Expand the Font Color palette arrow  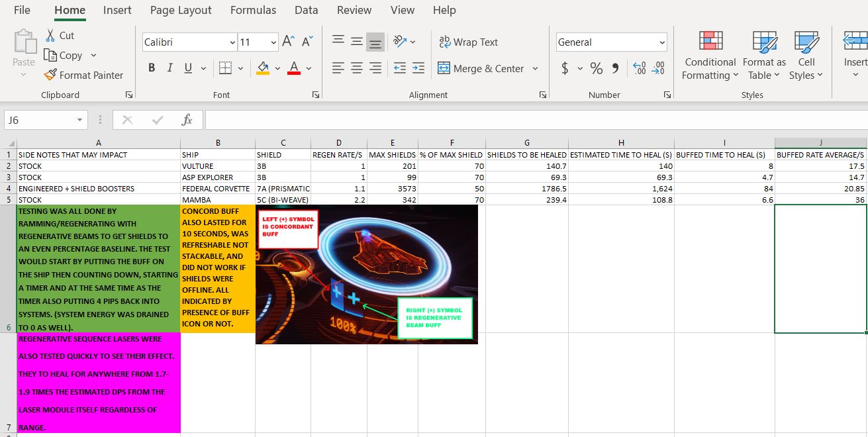click(309, 68)
